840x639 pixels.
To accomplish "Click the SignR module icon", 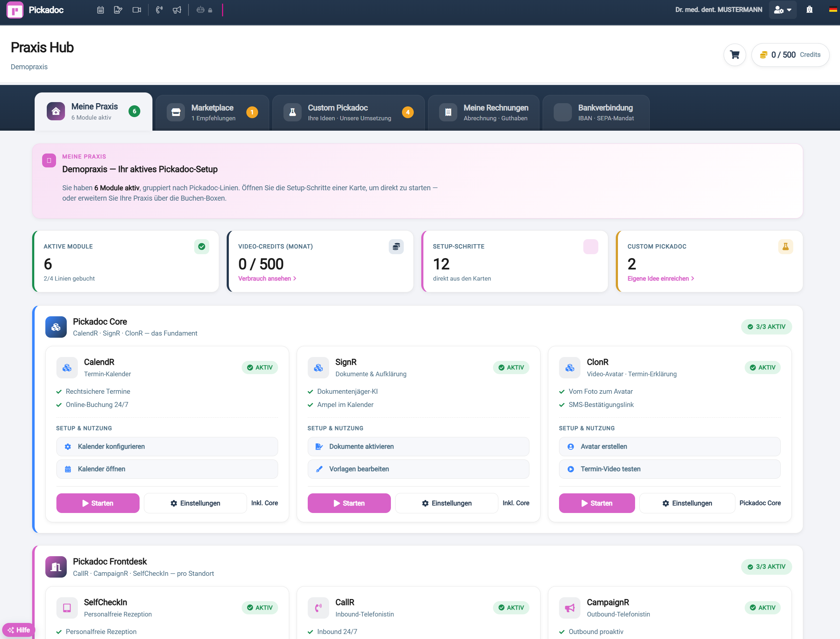I will (x=318, y=368).
